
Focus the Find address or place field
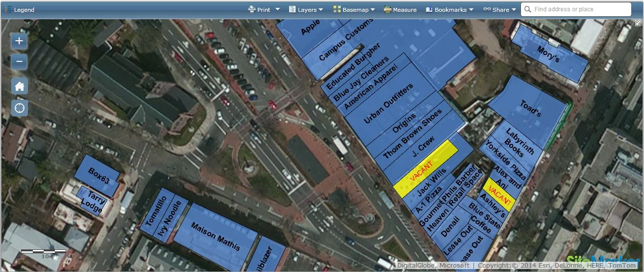(576, 9)
